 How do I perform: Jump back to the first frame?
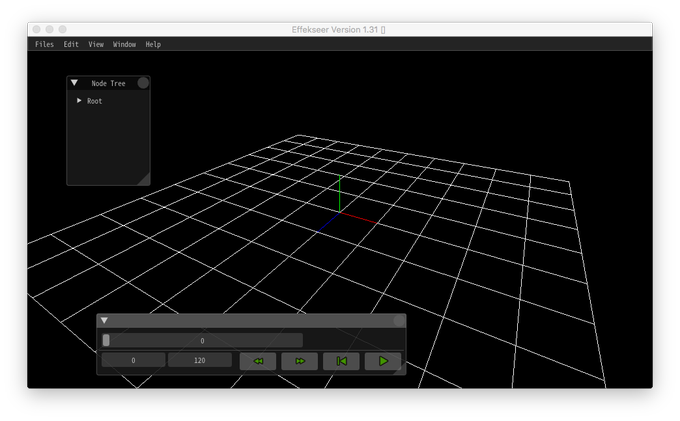tap(341, 361)
